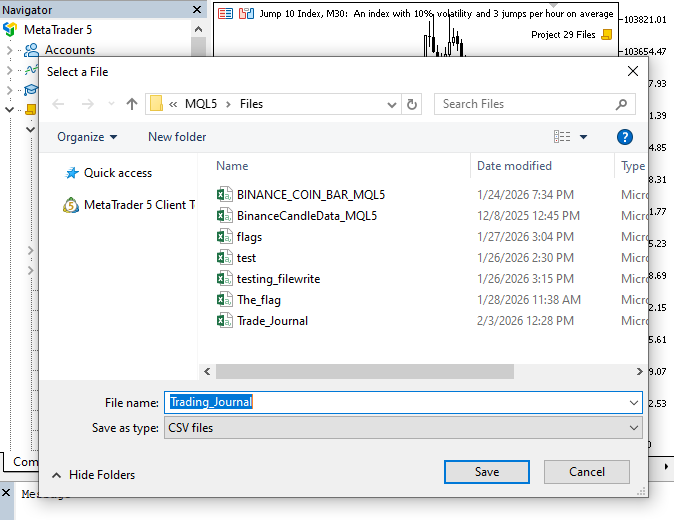Select the testing_filewrite file
Viewport: 674px width, 520px height.
pyautogui.click(x=279, y=279)
